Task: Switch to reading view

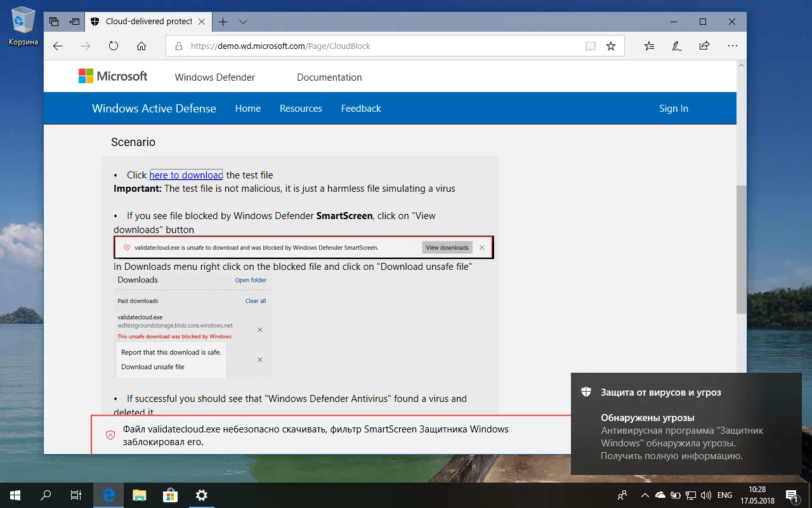Action: pyautogui.click(x=591, y=46)
